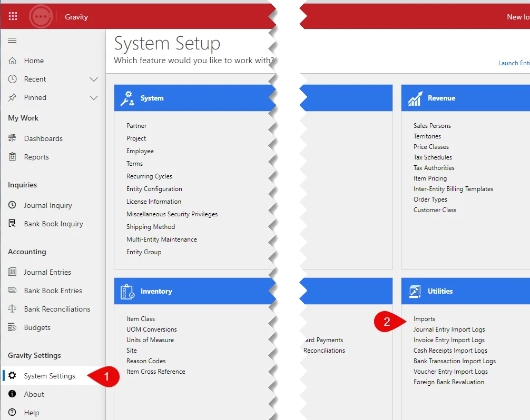Viewport: 530px width, 420px height.
Task: Click the Recent clock icon
Action: coord(12,79)
